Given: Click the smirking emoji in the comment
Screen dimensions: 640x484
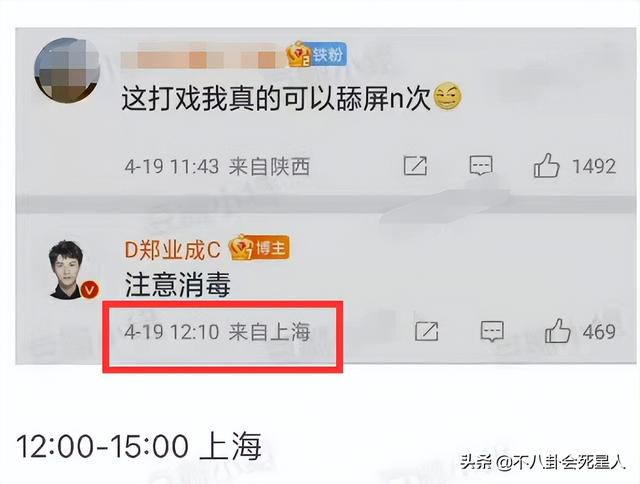Looking at the screenshot, I should tap(447, 96).
